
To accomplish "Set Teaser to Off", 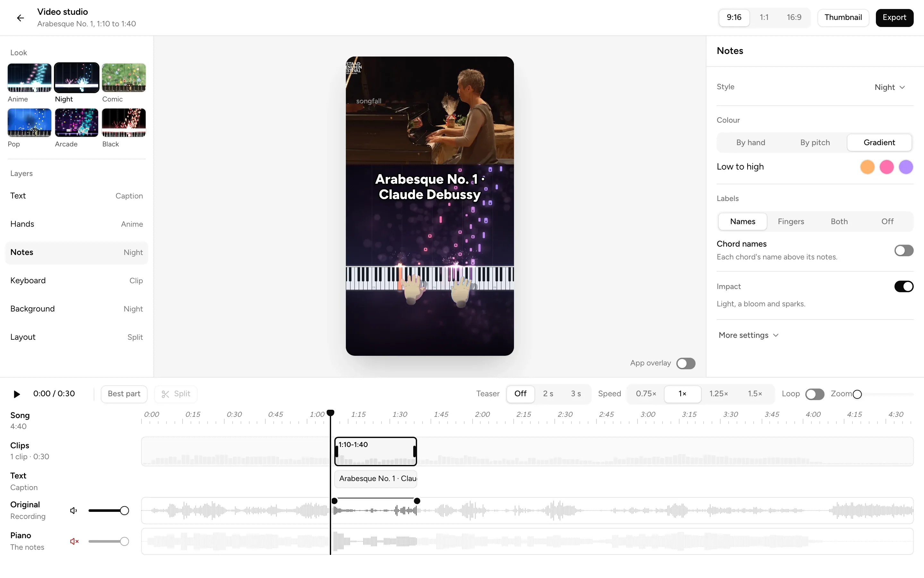I will point(520,394).
